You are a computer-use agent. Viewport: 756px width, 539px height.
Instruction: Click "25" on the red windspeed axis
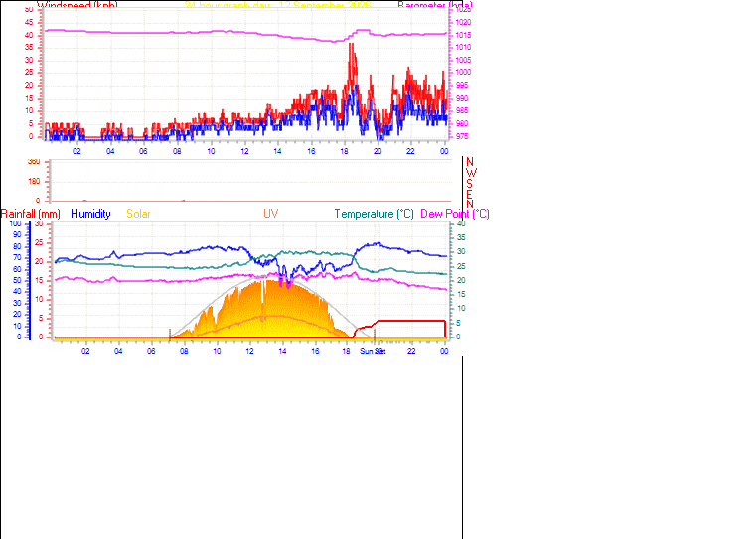pyautogui.click(x=29, y=72)
